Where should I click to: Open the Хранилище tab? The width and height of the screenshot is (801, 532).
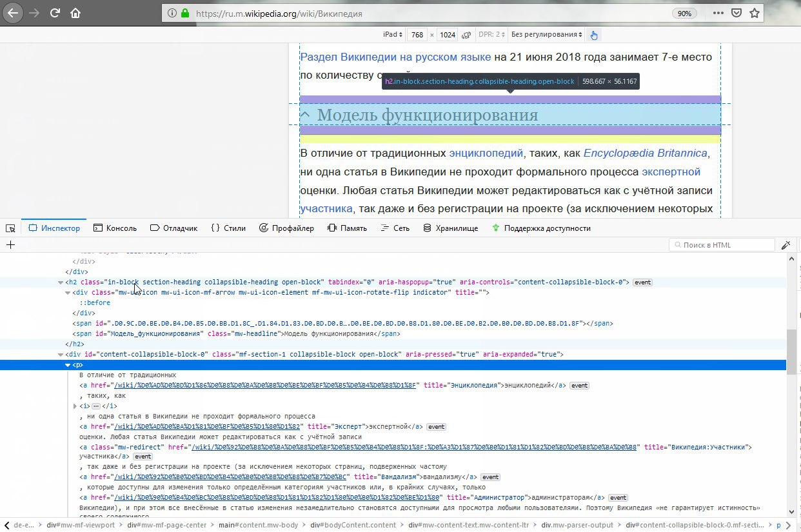[x=450, y=228]
